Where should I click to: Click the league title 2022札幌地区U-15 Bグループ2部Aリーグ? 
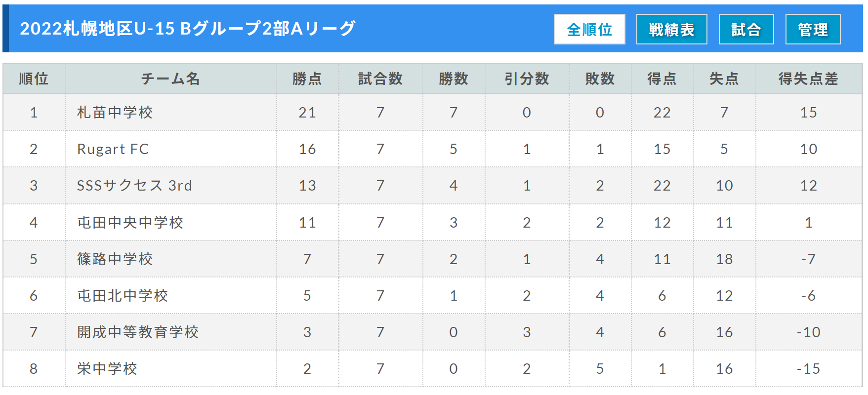pos(188,29)
